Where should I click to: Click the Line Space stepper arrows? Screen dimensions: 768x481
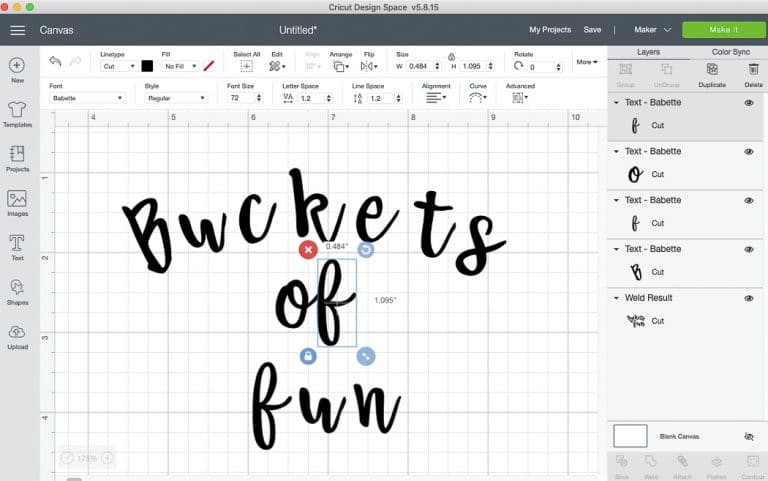(x=399, y=98)
